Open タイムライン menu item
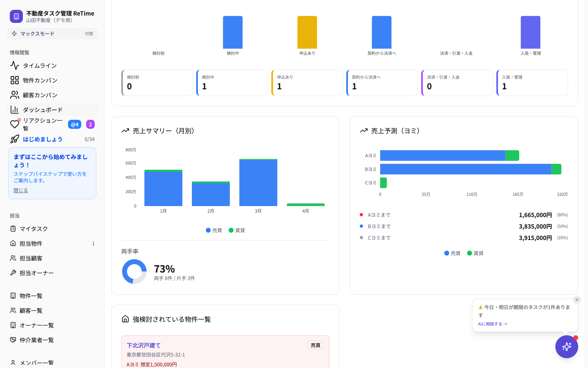588x368 pixels. point(52,65)
